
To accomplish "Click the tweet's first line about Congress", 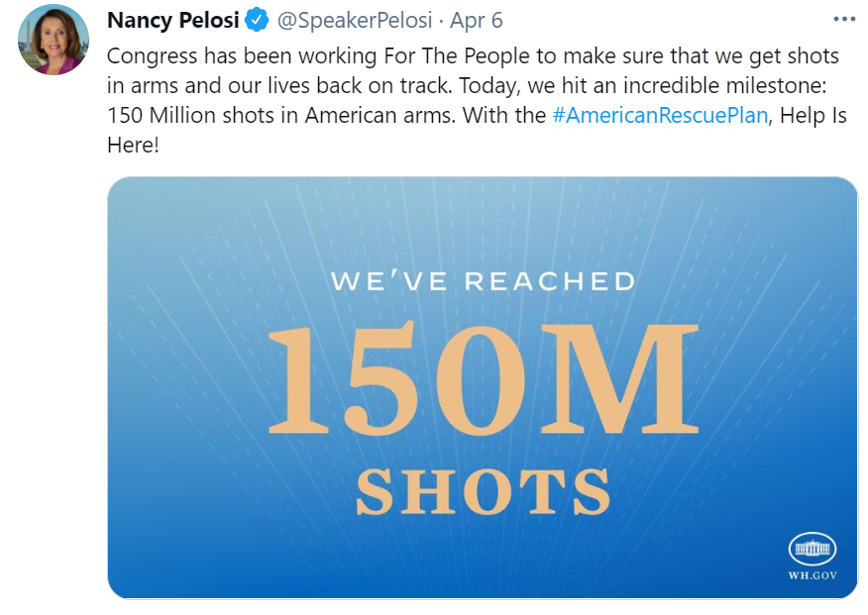I will [472, 55].
